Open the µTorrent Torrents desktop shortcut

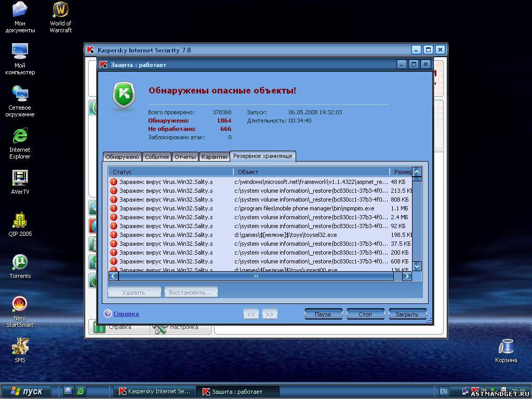click(x=20, y=262)
